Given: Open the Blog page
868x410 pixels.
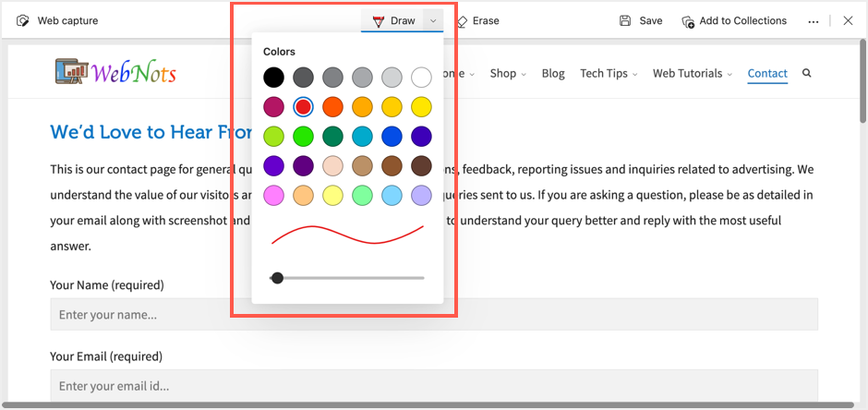Looking at the screenshot, I should 553,74.
